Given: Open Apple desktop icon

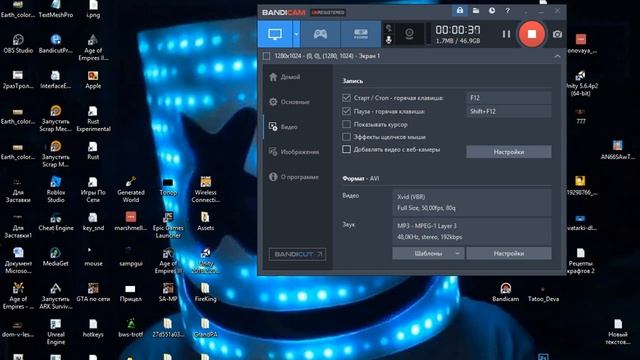Looking at the screenshot, I should 93,80.
